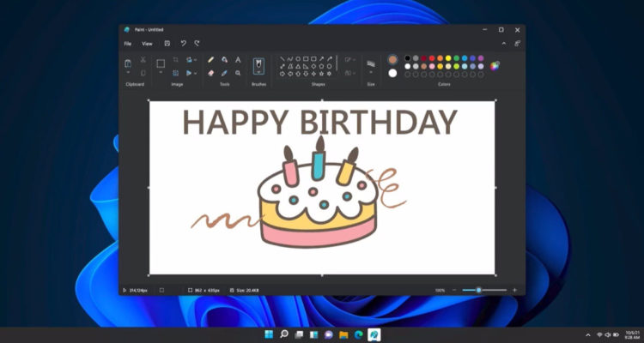644x343 pixels.
Task: Click the Save floppy disk icon
Action: coord(167,43)
